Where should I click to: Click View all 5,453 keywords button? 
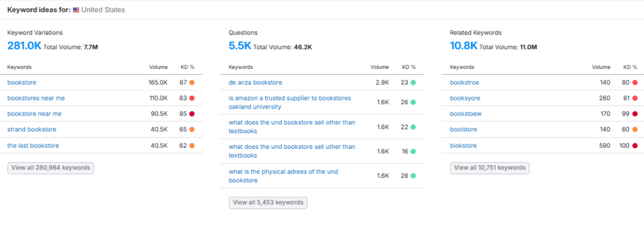[x=268, y=203]
